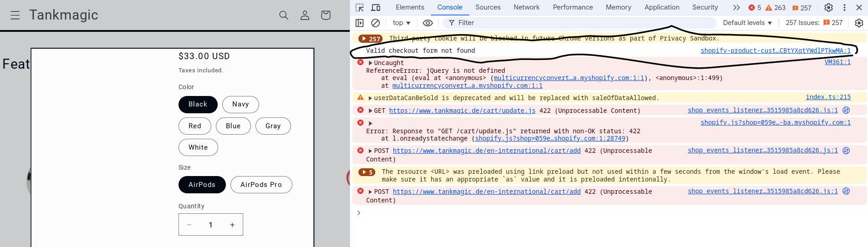The width and height of the screenshot is (868, 247).
Task: Open the index.ts:215 source link
Action: click(828, 97)
